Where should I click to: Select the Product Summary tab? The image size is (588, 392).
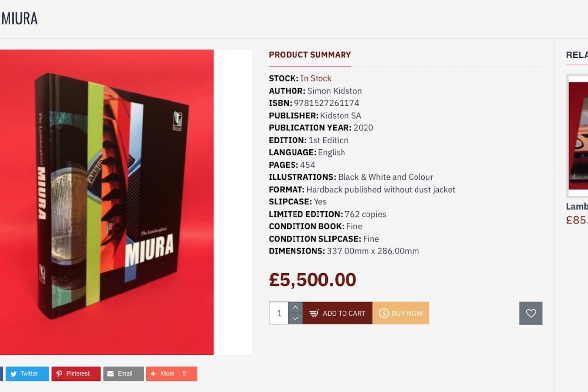coord(310,55)
